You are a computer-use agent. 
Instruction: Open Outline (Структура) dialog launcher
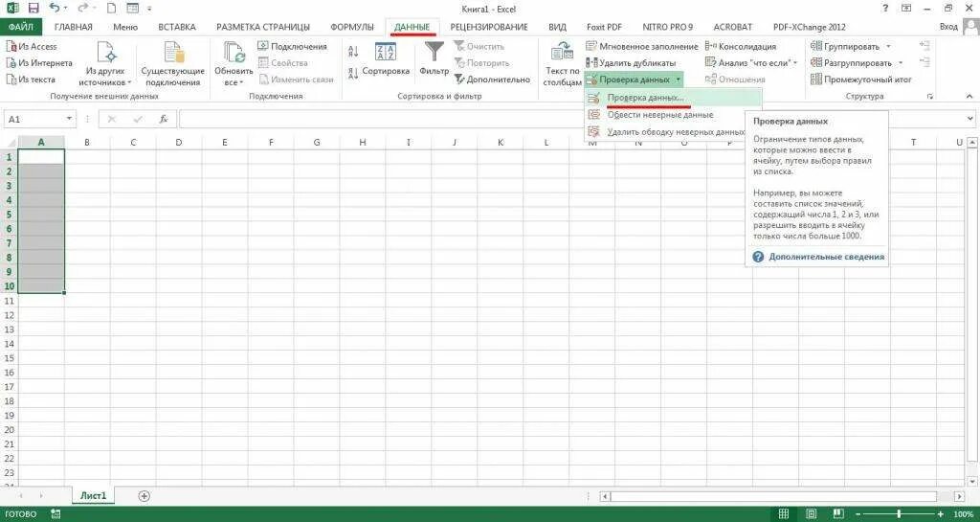[930, 97]
